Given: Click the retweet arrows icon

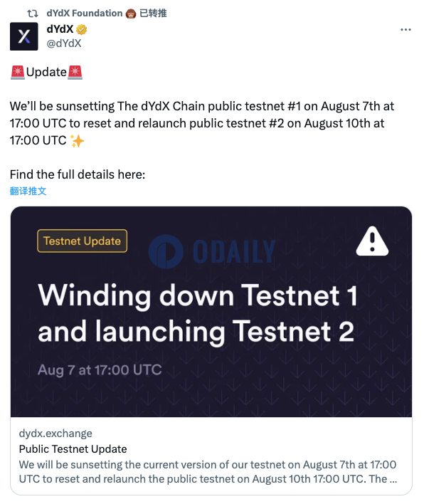Looking at the screenshot, I should tap(33, 14).
